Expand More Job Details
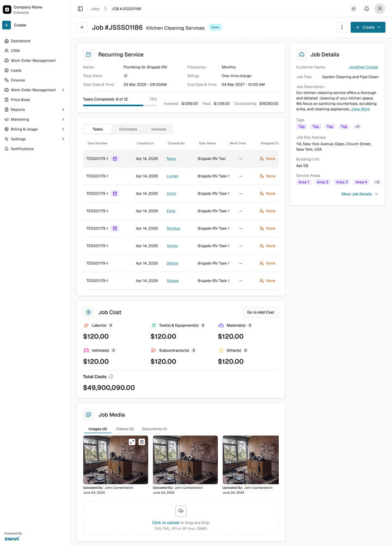 click(360, 194)
